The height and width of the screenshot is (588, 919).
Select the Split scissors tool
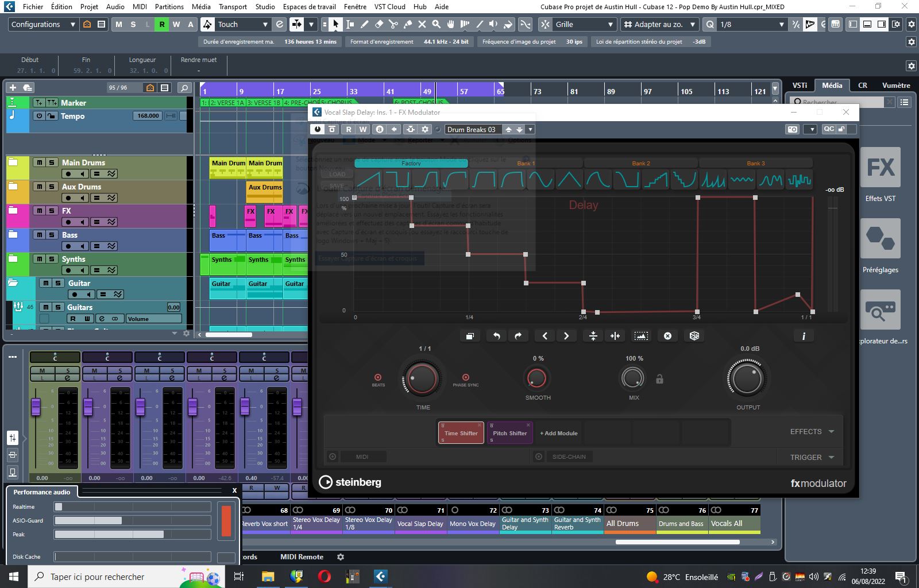pyautogui.click(x=393, y=24)
